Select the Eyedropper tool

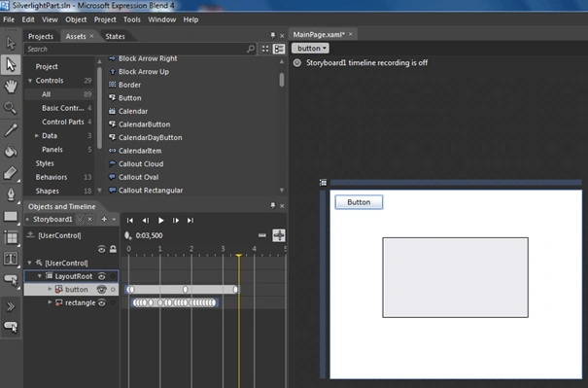(11, 130)
